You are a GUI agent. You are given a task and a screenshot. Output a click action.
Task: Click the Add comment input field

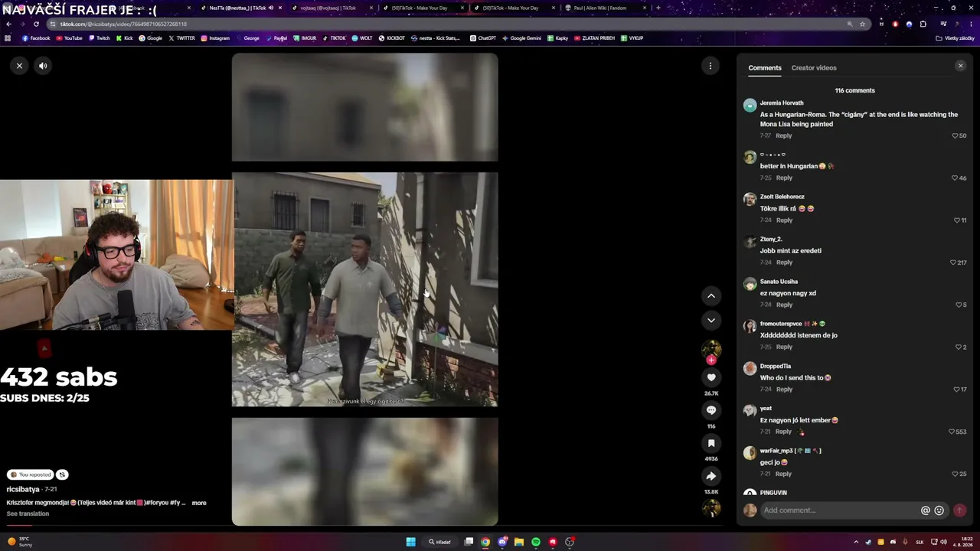pos(839,510)
